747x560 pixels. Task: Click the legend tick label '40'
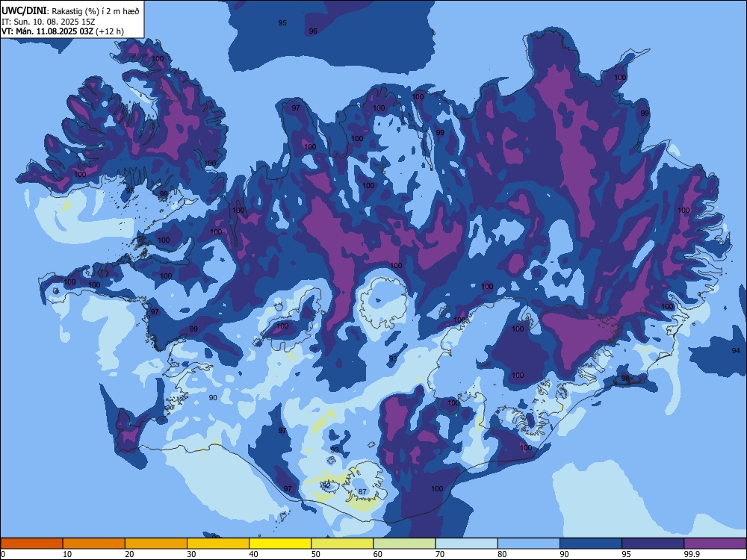pyautogui.click(x=253, y=554)
